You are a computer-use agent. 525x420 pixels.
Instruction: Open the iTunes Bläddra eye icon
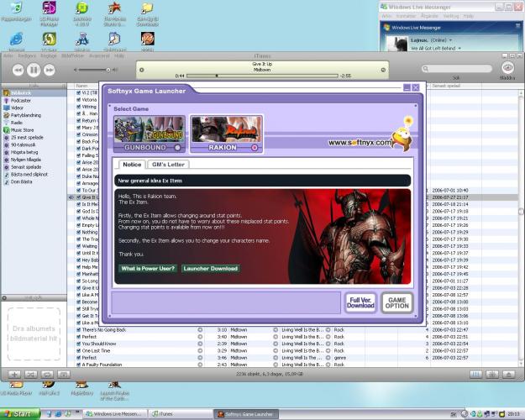pos(507,68)
